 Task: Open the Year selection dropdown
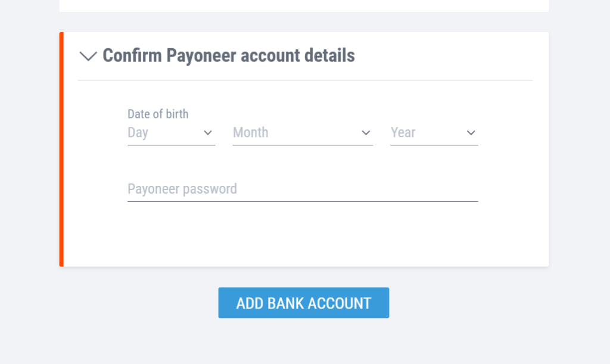point(434,133)
